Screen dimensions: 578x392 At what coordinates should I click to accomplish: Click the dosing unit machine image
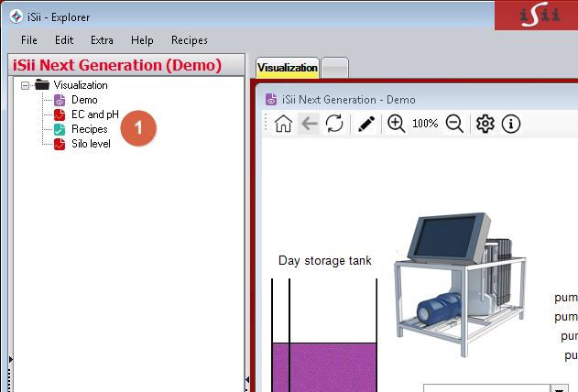tap(461, 284)
